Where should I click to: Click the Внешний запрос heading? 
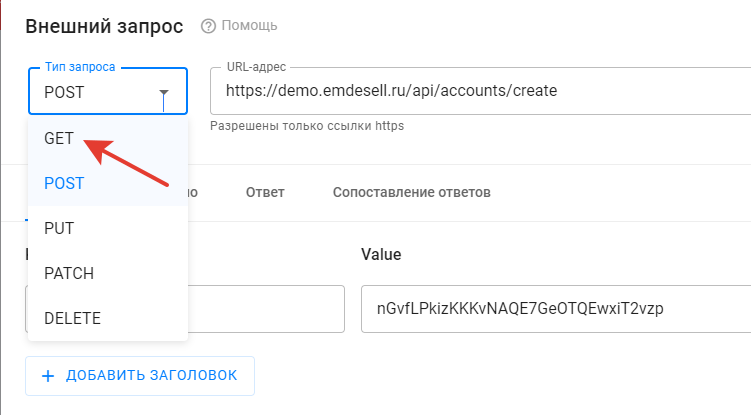pyautogui.click(x=104, y=26)
